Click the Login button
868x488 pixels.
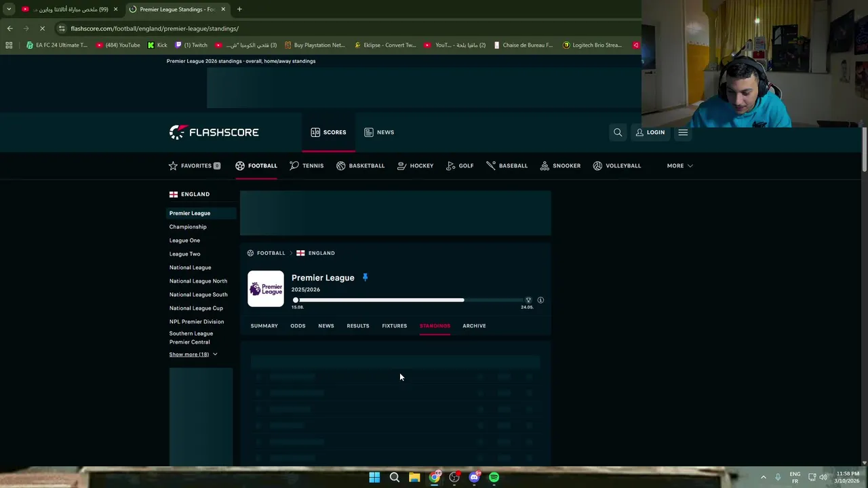tap(650, 132)
